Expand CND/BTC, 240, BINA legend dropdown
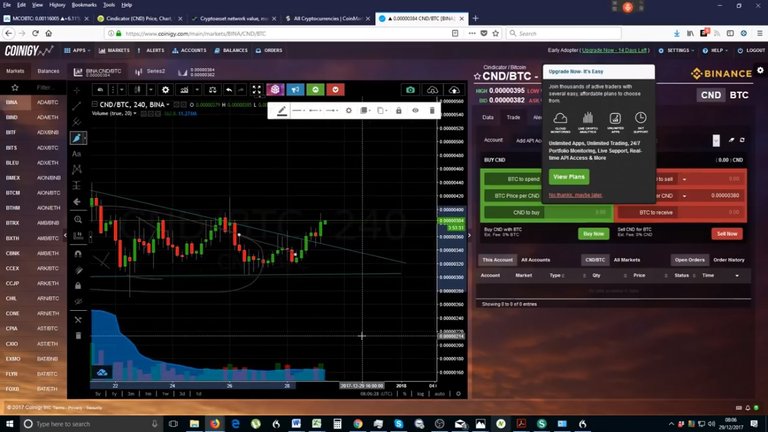The width and height of the screenshot is (768, 432). 168,104
